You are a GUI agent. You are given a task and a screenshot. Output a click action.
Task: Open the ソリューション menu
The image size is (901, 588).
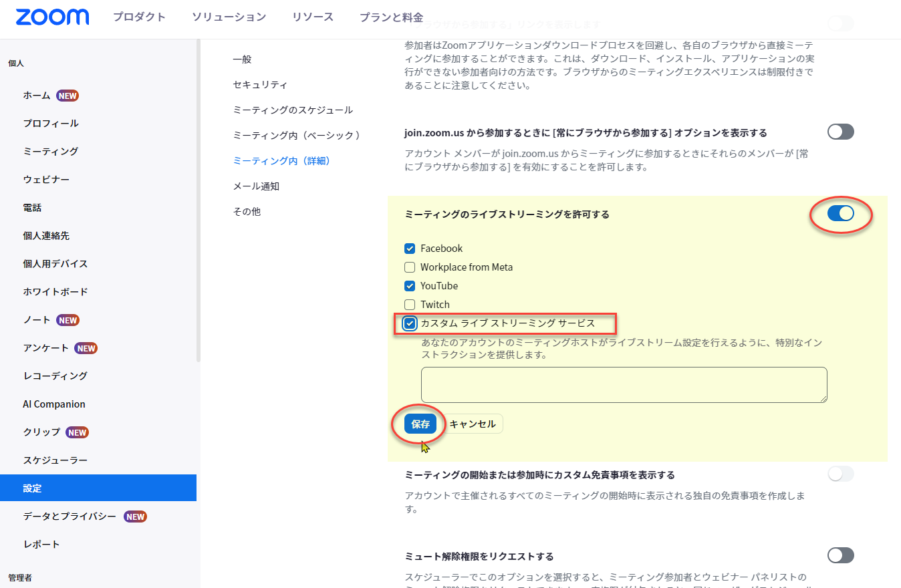[x=229, y=17]
